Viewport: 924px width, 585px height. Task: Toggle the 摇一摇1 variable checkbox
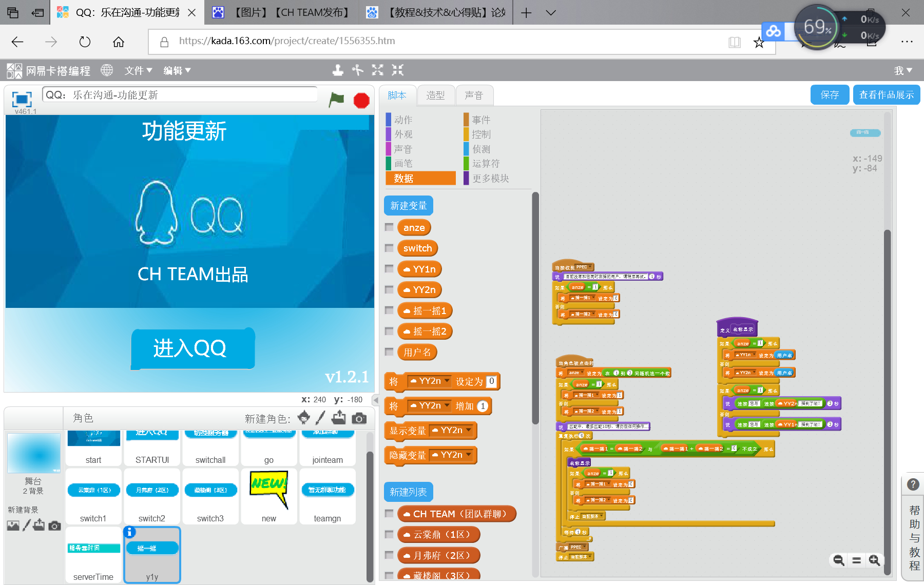point(389,310)
